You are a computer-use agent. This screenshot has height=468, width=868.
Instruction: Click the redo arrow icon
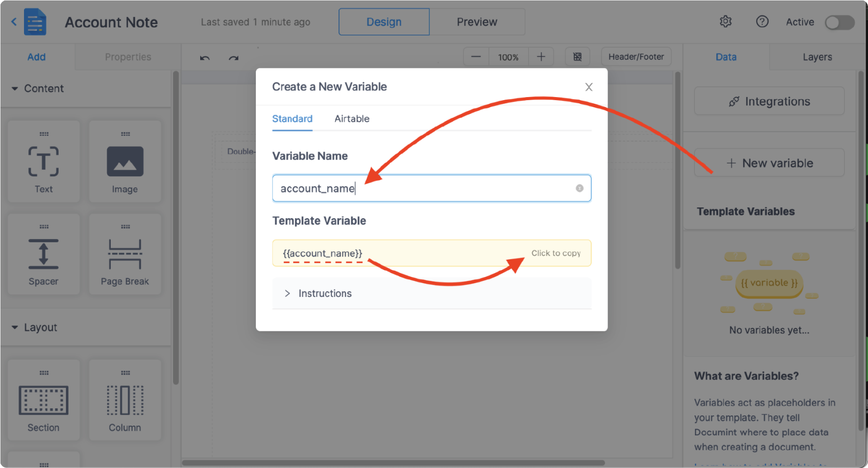point(234,58)
